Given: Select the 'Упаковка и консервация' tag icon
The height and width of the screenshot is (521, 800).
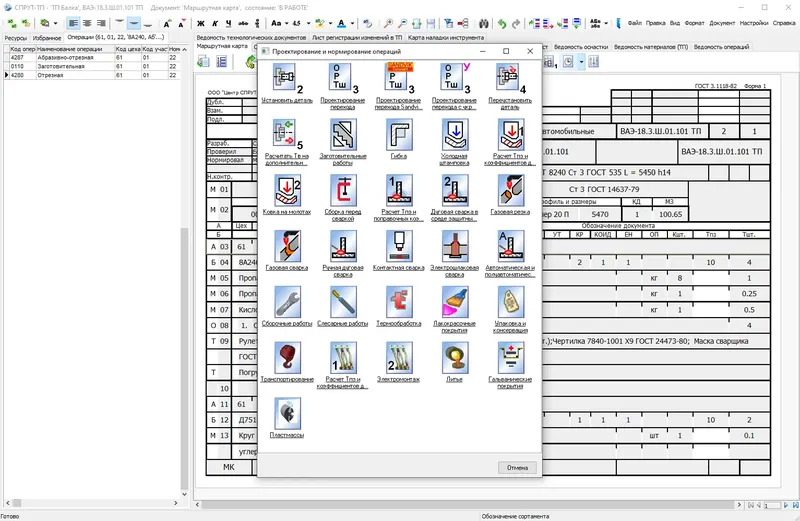Looking at the screenshot, I should click(510, 301).
